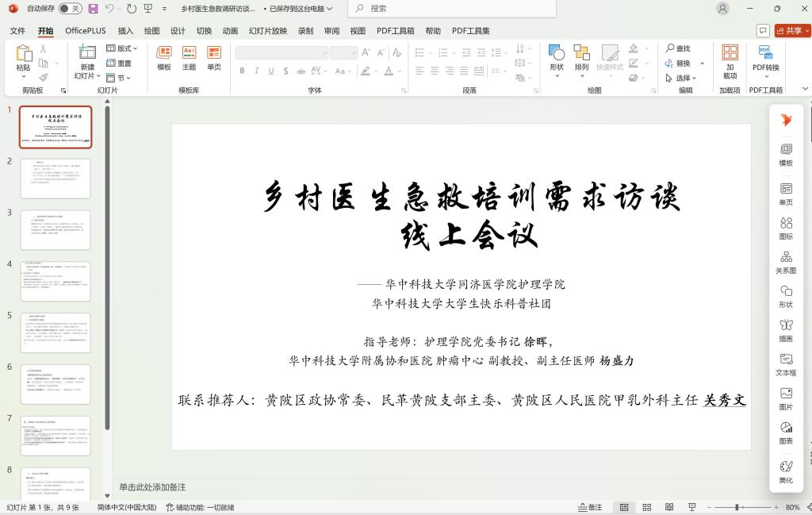
Task: Open the Section dropdown
Action: [119, 78]
